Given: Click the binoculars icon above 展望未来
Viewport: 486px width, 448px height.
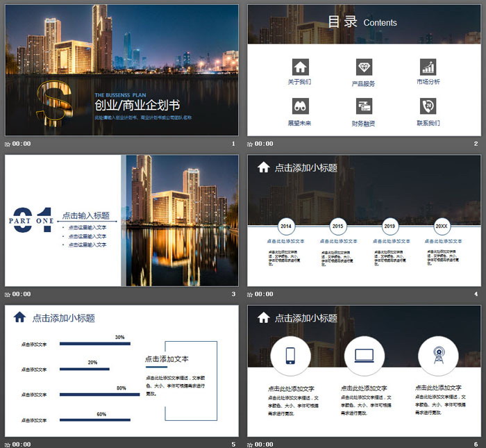Looking at the screenshot, I should [300, 106].
